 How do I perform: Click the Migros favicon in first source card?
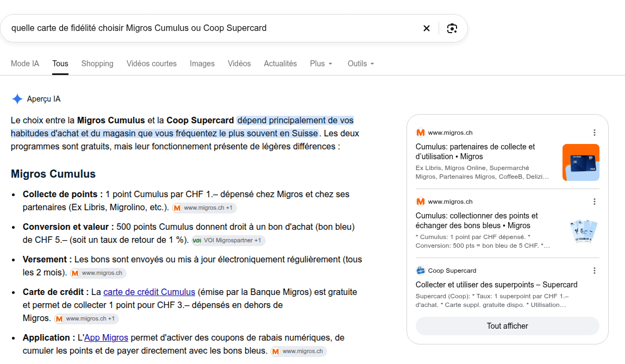(420, 133)
